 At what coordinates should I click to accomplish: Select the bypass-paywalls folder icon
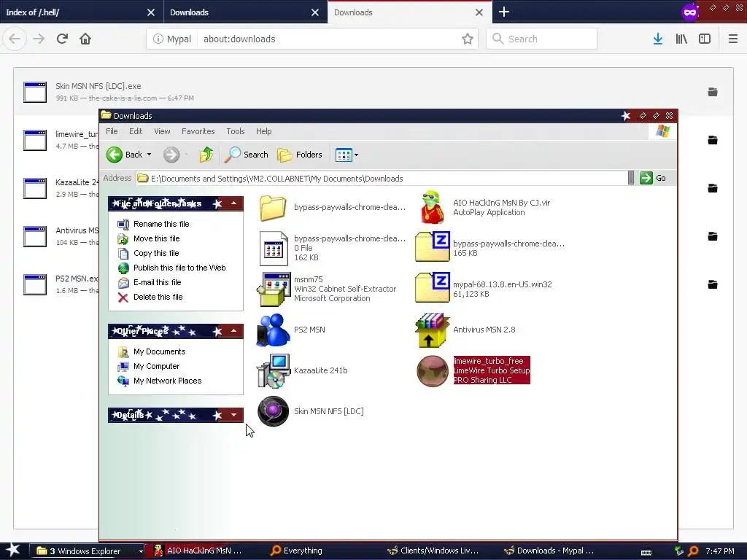(x=273, y=208)
